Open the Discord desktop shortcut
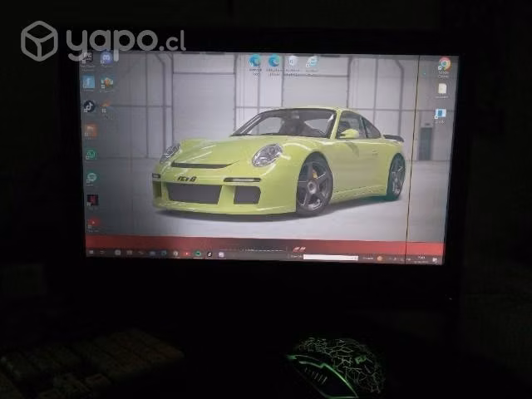Image resolution: width=532 pixels, height=399 pixels. point(106,59)
